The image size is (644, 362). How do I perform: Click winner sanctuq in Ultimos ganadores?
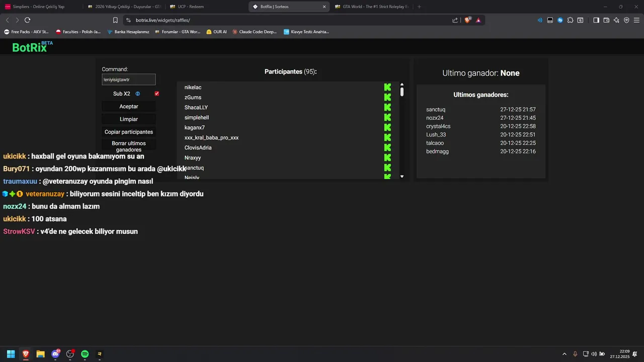point(436,110)
